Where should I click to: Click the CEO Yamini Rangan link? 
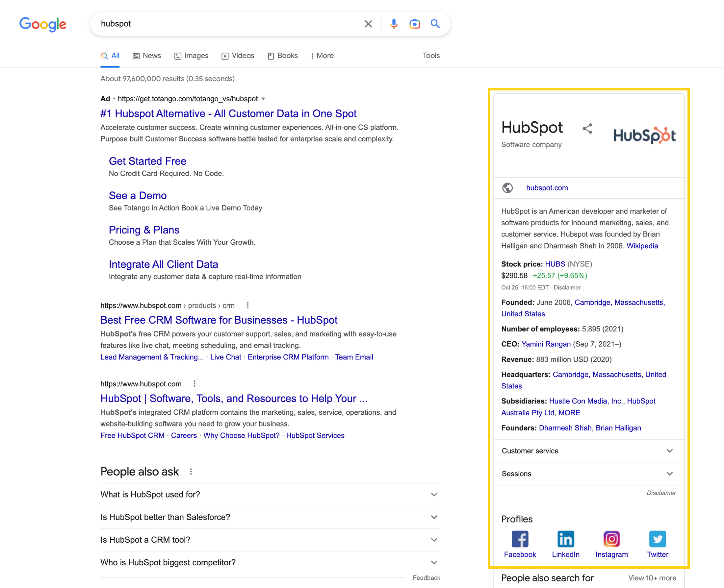click(x=546, y=344)
